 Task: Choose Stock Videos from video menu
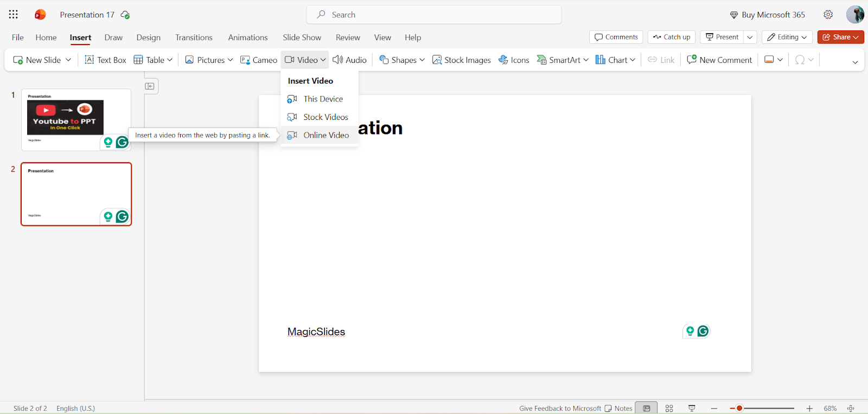[x=320, y=117]
